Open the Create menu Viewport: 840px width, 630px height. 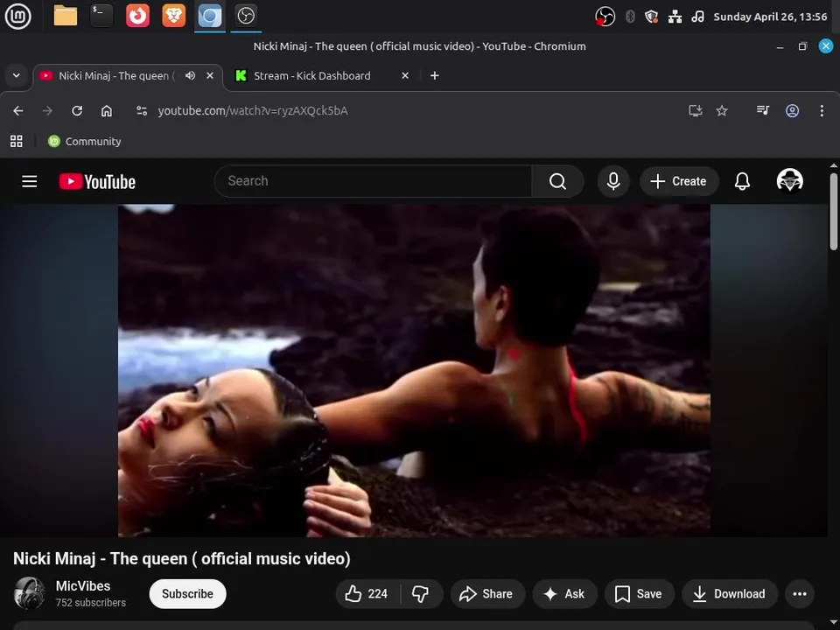point(679,181)
